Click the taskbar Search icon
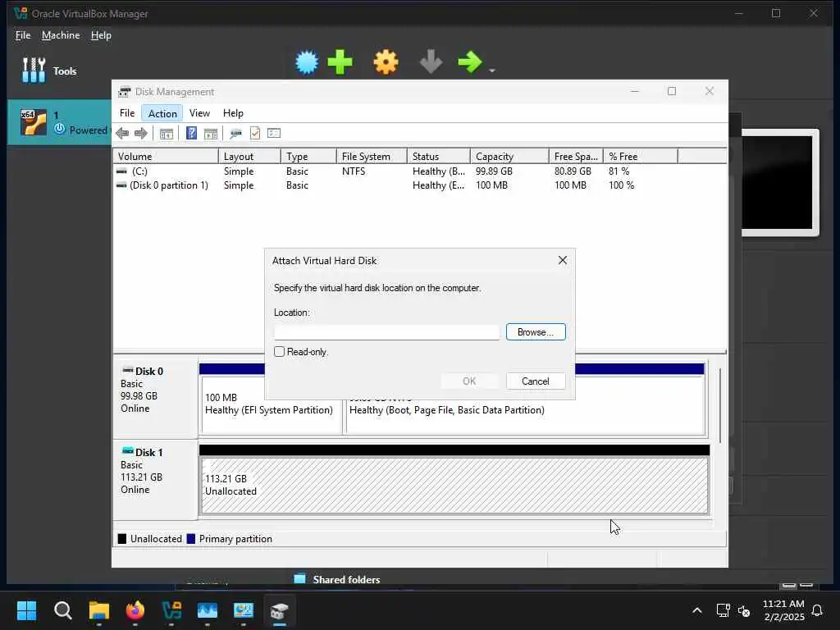This screenshot has height=630, width=840. [62, 610]
